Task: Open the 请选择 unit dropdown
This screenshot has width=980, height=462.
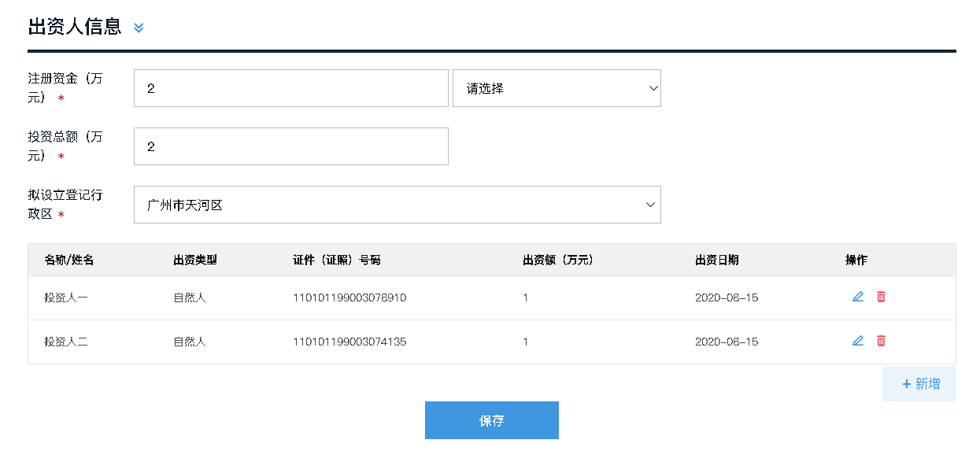Action: click(557, 88)
